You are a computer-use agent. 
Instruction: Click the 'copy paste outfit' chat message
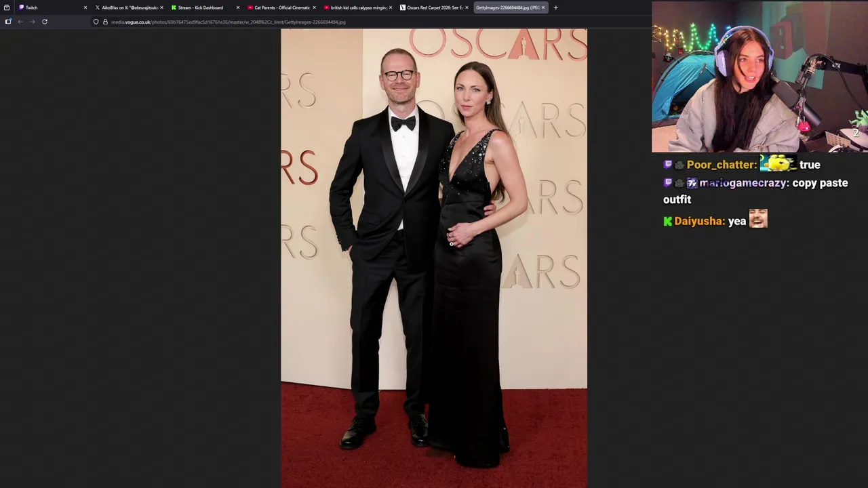pyautogui.click(x=755, y=191)
